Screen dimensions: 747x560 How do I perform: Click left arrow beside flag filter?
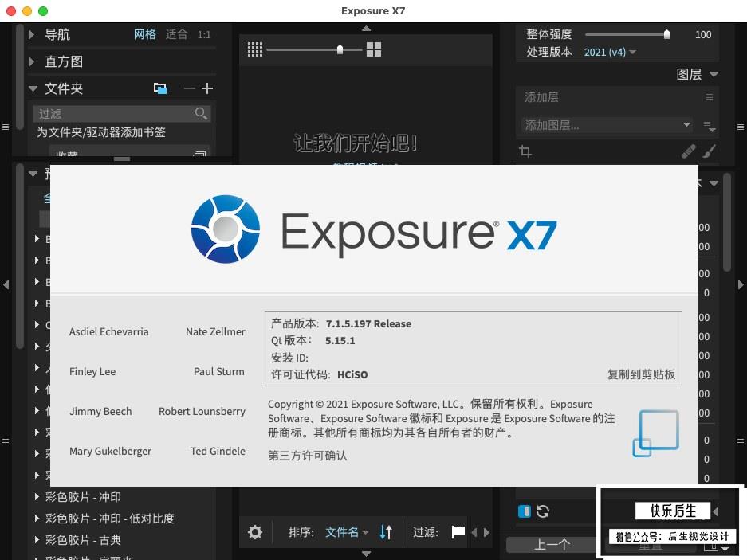(x=474, y=532)
